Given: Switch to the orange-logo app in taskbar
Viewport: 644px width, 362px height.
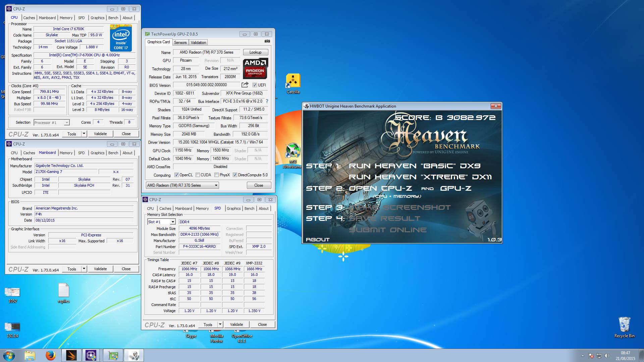Looking at the screenshot, I should (71, 355).
